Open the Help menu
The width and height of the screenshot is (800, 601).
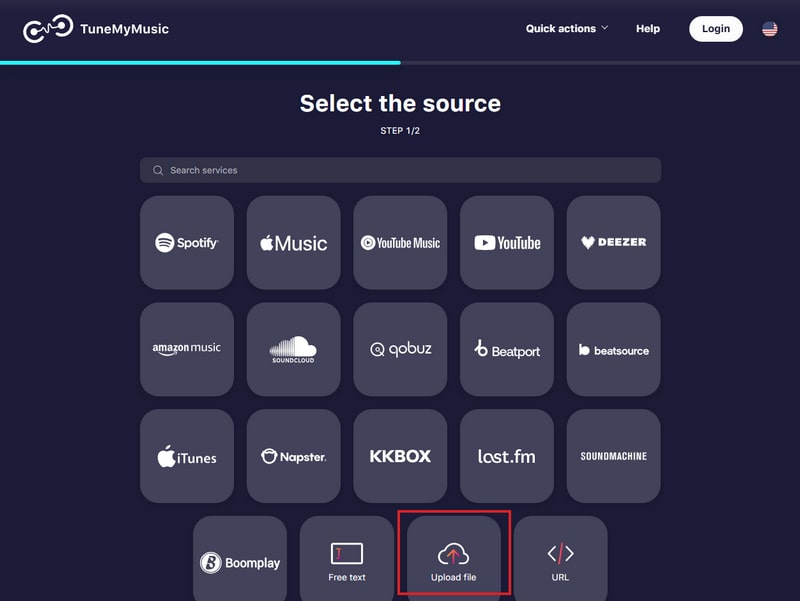coord(647,29)
